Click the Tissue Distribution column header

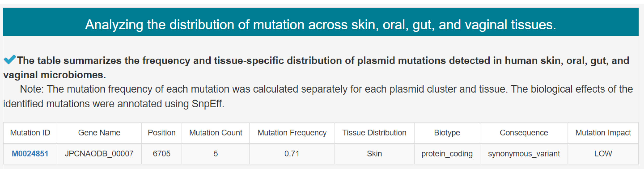pos(374,133)
